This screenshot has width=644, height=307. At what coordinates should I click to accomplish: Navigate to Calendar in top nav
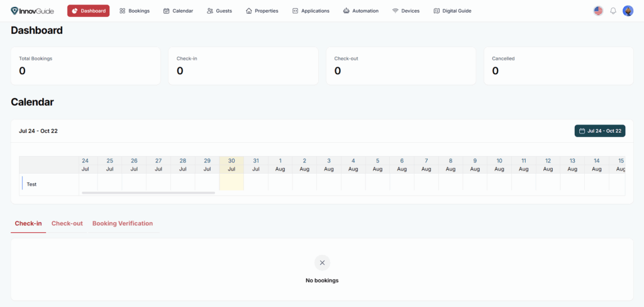click(x=178, y=11)
